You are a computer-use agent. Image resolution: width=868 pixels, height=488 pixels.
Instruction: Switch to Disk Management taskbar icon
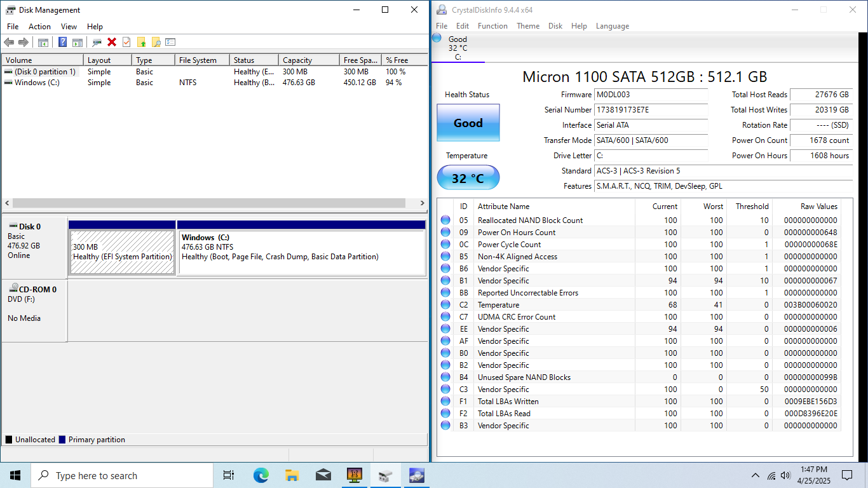[385, 475]
